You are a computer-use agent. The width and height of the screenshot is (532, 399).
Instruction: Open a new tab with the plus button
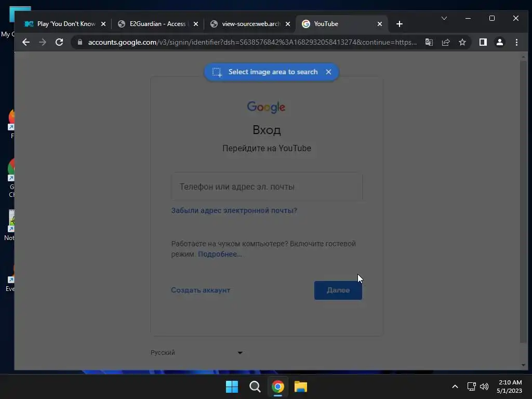(400, 24)
